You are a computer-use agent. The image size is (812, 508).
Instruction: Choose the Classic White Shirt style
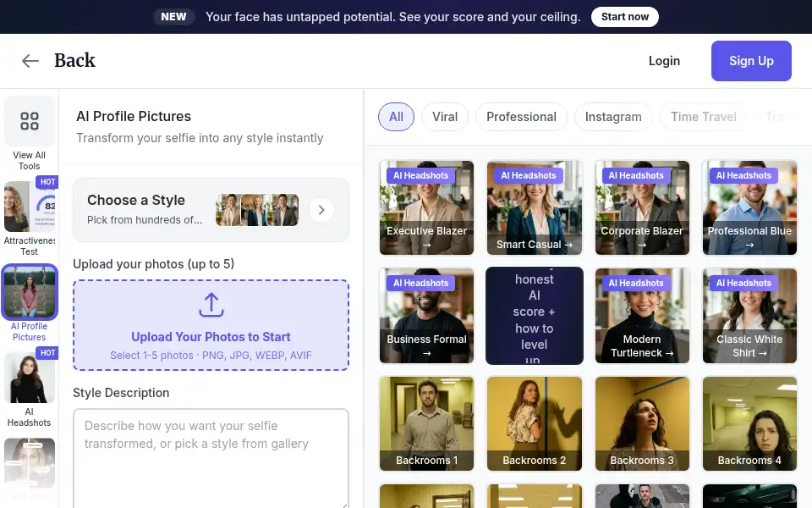(x=749, y=316)
